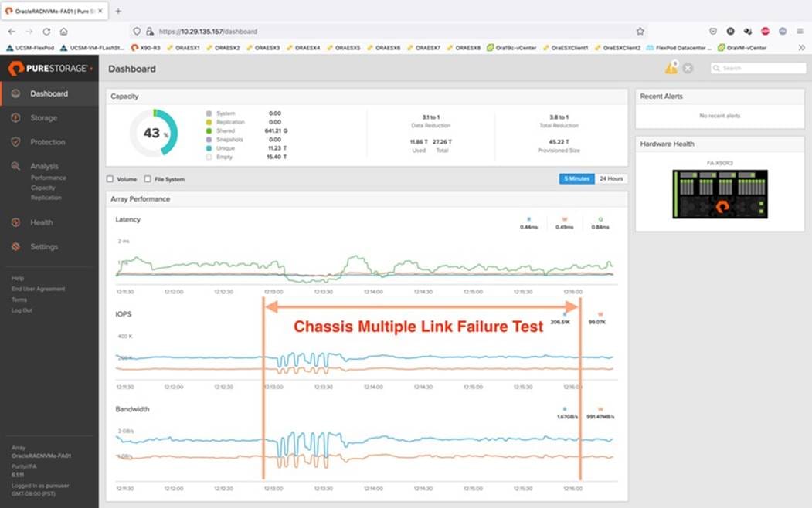
Task: Click the FA-X90R3 hardware chassis image
Action: coord(720,194)
